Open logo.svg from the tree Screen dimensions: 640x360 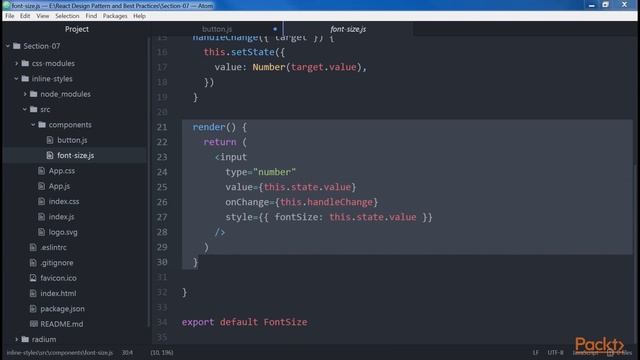pos(63,232)
